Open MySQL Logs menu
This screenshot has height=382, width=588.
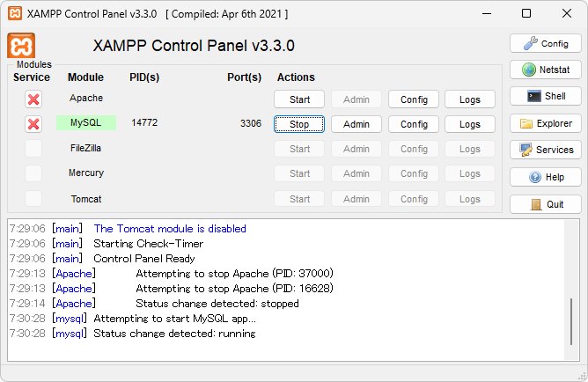click(x=470, y=124)
